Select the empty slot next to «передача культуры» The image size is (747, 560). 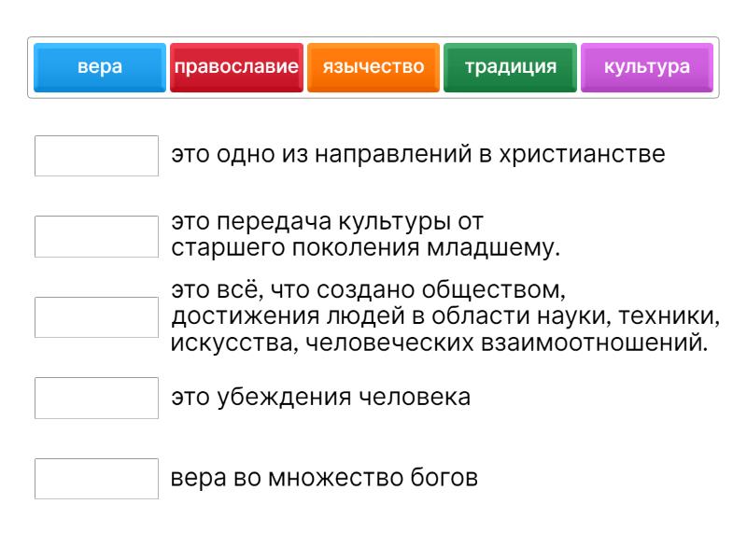96,236
